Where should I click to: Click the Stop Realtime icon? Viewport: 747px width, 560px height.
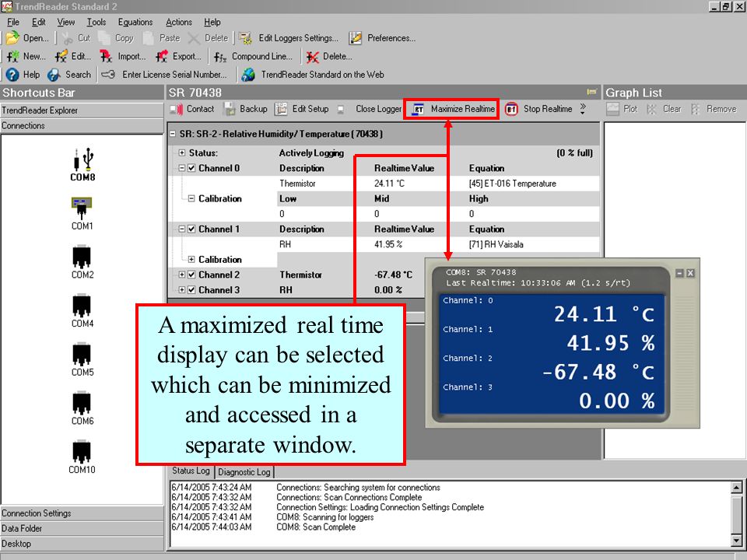click(511, 109)
